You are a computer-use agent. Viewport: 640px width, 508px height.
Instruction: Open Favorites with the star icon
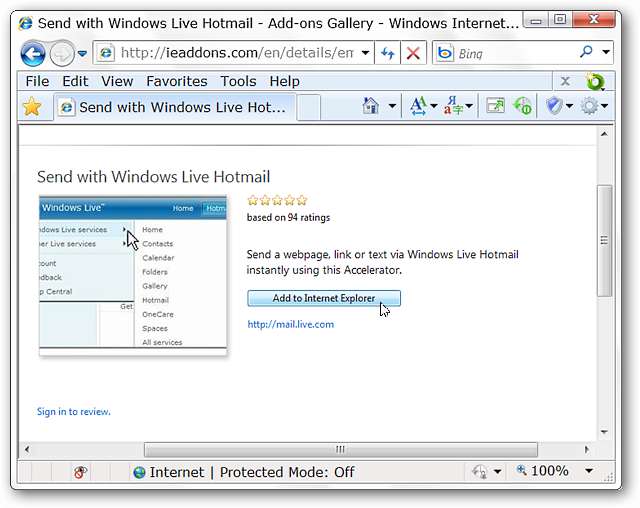[x=32, y=107]
